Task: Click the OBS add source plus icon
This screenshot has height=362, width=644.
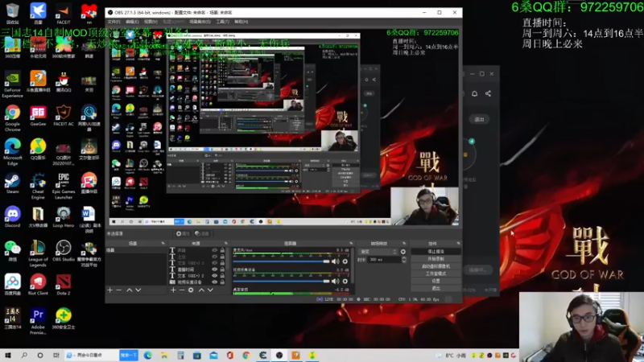Action: click(x=173, y=290)
